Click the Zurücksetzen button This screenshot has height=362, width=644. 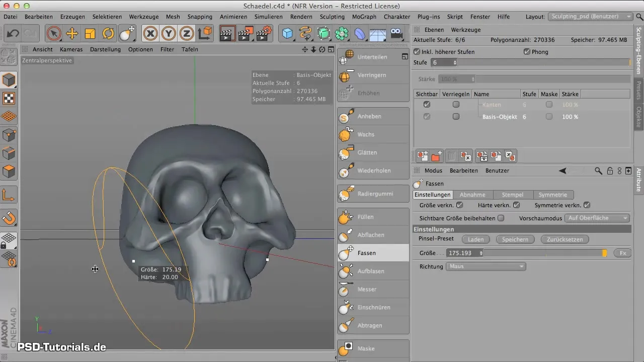click(x=565, y=240)
